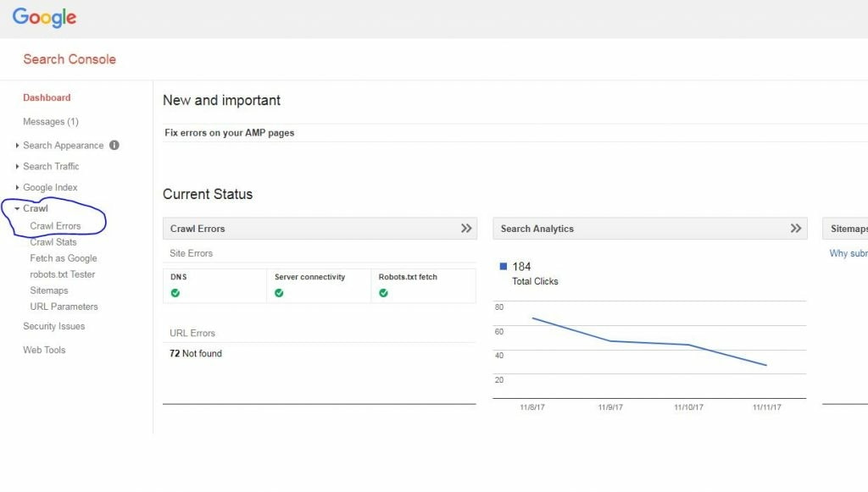The height and width of the screenshot is (492, 868).
Task: Click the Search Console title link
Action: pos(70,59)
